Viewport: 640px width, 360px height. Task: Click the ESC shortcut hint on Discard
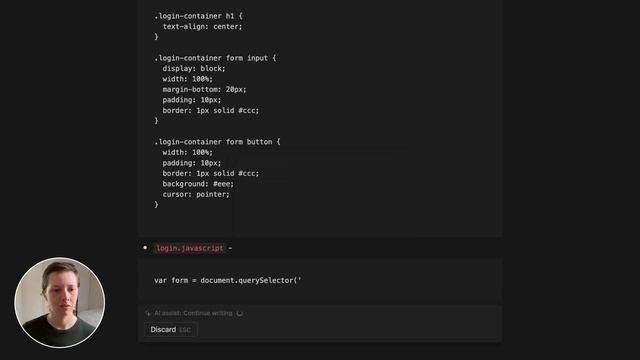(185, 330)
